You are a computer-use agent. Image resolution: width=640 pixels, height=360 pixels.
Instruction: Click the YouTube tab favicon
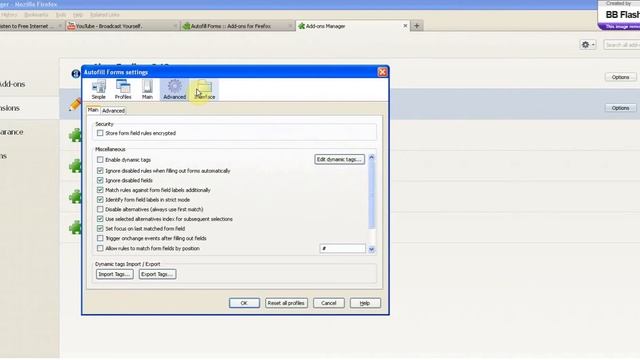point(71,26)
